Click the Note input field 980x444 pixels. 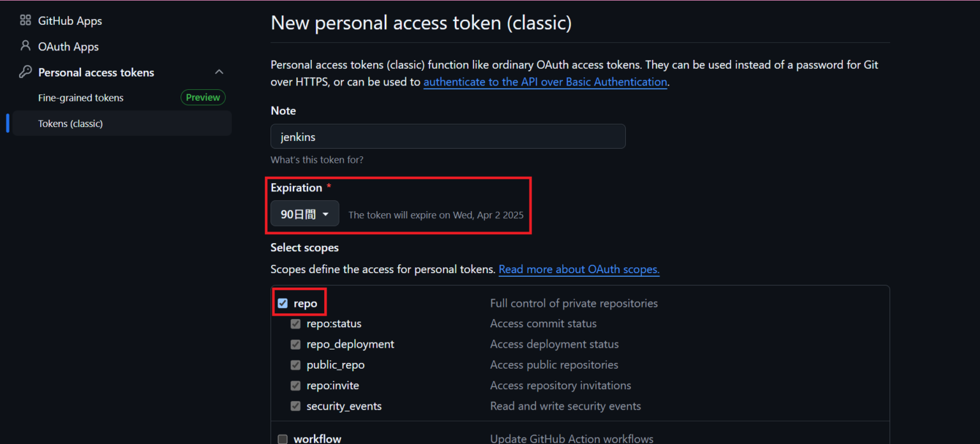pos(448,137)
